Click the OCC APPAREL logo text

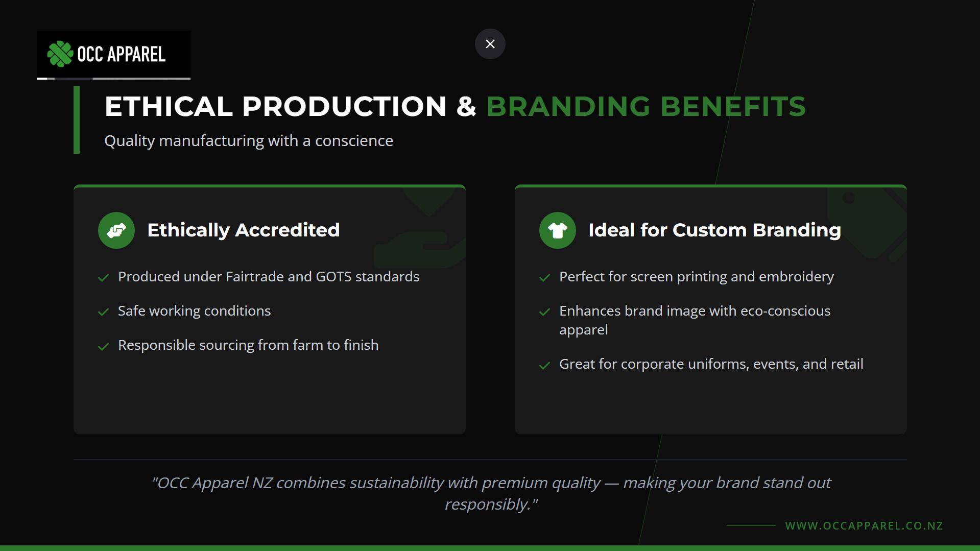point(122,54)
